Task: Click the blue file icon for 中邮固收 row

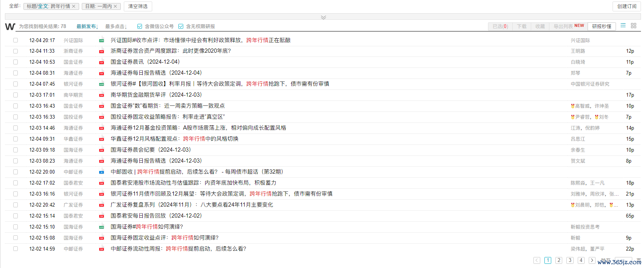Action: pos(101,172)
